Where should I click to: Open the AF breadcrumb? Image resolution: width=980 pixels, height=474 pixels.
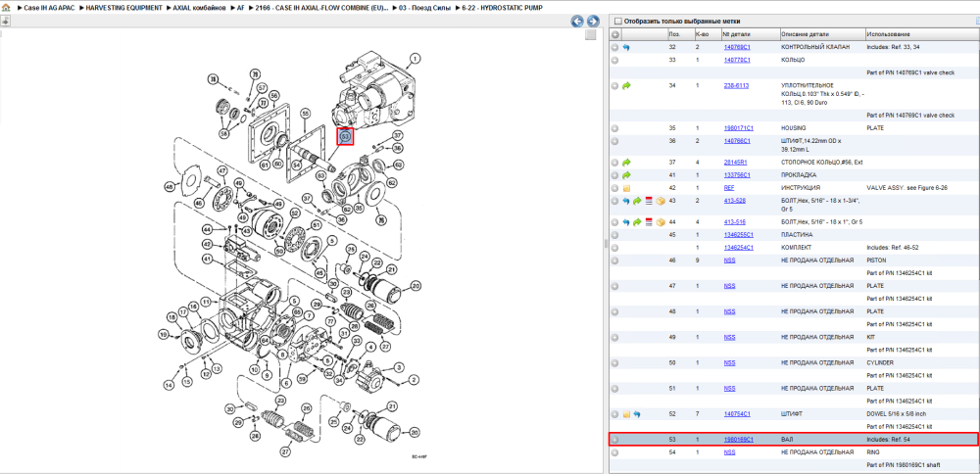[x=241, y=8]
